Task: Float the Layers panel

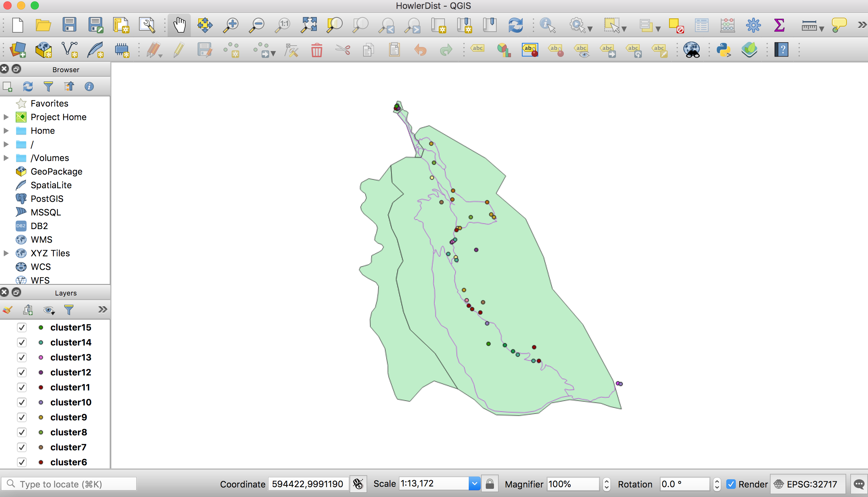Action: click(16, 292)
